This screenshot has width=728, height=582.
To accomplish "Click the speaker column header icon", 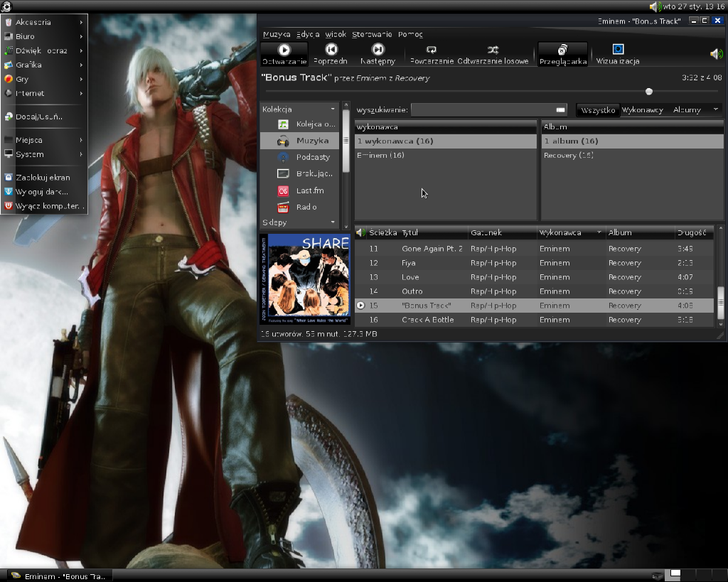I will click(x=360, y=232).
